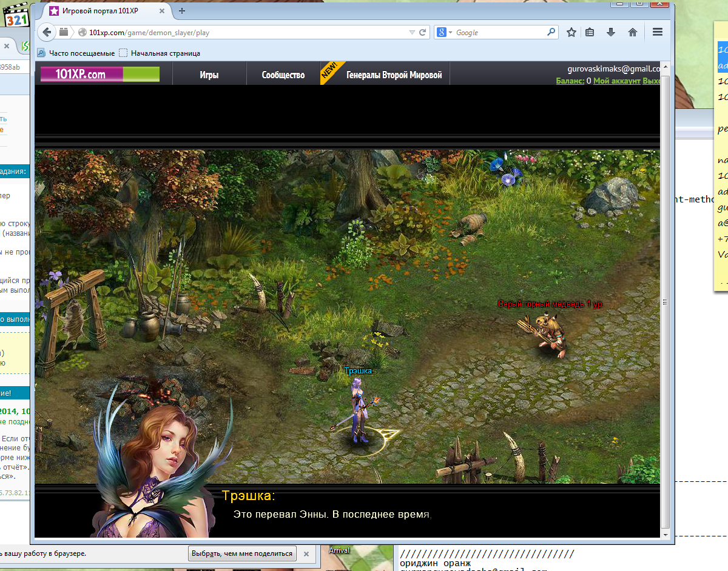Go back with the Firefox back arrow
This screenshot has height=571, width=728.
click(x=47, y=32)
